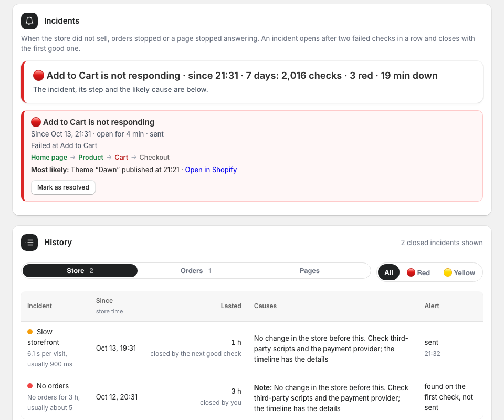This screenshot has height=420, width=504.
Task: Click the History section heading
Action: pyautogui.click(x=58, y=243)
